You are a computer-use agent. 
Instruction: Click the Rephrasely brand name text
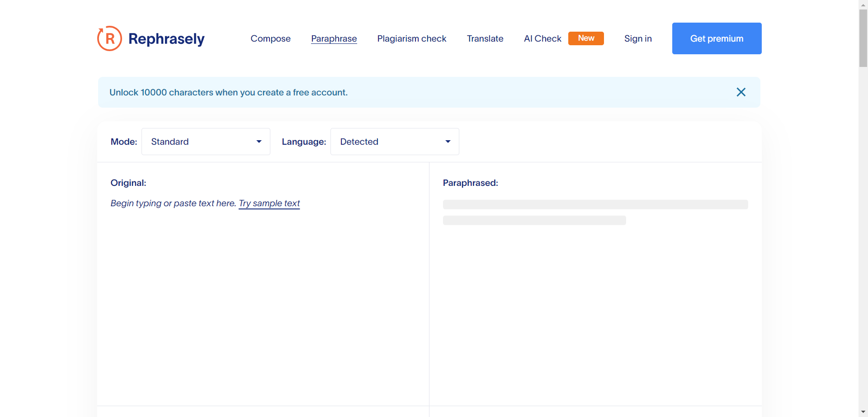click(166, 39)
